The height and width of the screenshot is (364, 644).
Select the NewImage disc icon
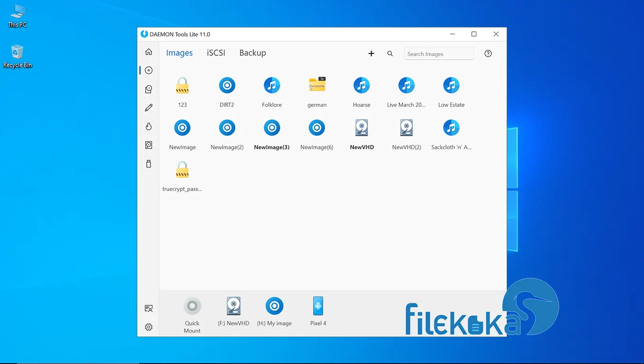182,127
